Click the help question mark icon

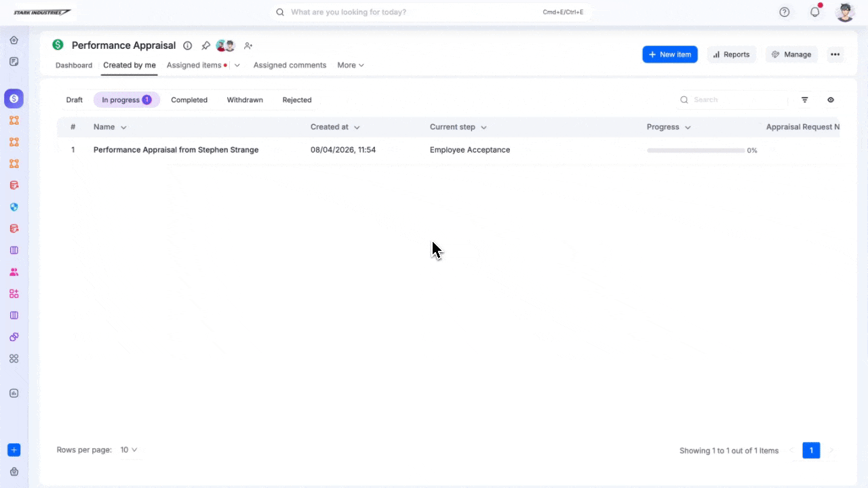click(x=785, y=12)
